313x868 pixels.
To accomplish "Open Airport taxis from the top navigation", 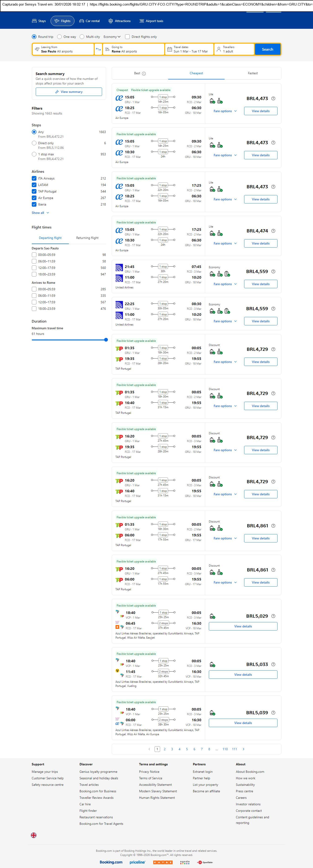I will click(x=151, y=21).
